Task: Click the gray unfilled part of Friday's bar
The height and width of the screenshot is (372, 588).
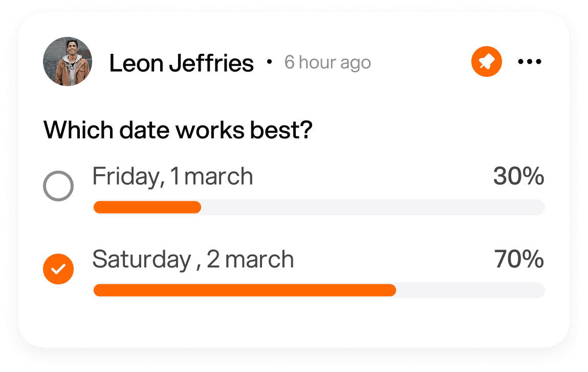Action: 373,208
